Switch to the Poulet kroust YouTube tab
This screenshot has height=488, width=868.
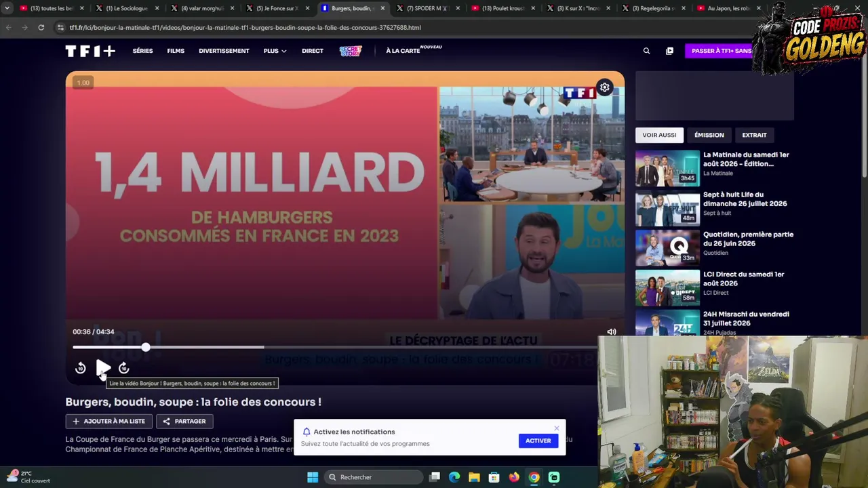(503, 8)
